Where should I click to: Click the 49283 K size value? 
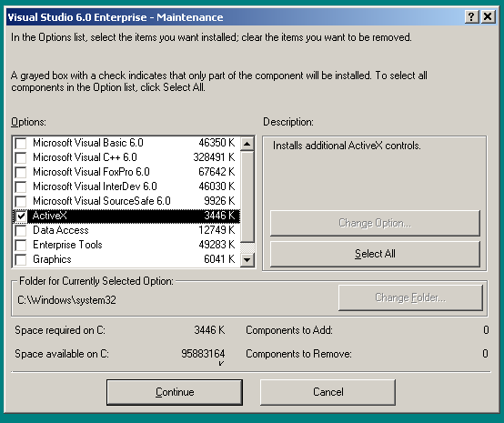[x=217, y=245]
